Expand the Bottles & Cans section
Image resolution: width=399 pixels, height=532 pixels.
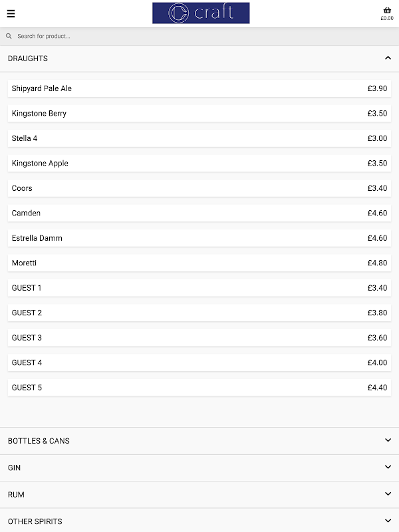[x=199, y=441]
